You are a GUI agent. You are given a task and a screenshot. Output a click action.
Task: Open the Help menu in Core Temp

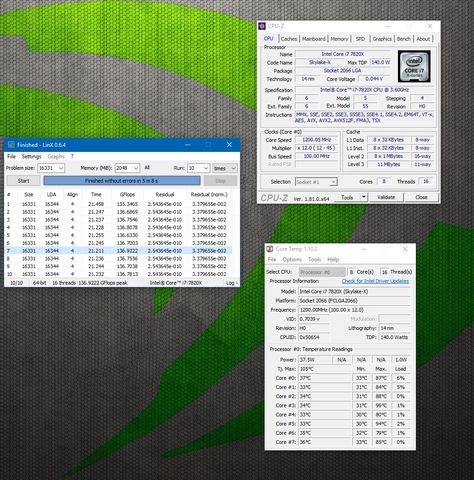pos(333,259)
